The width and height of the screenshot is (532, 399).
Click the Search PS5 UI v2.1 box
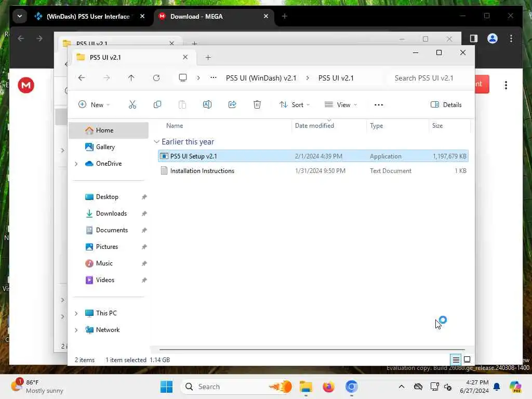[429, 78]
